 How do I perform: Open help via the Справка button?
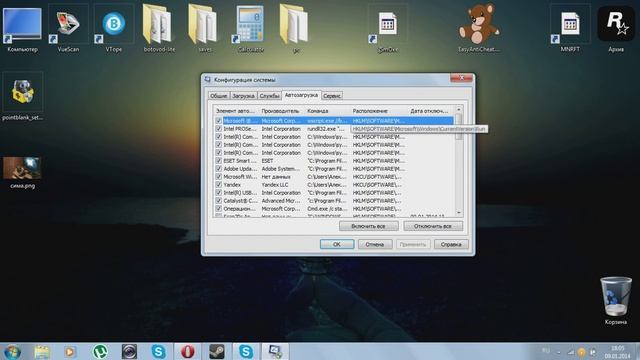[x=451, y=244]
